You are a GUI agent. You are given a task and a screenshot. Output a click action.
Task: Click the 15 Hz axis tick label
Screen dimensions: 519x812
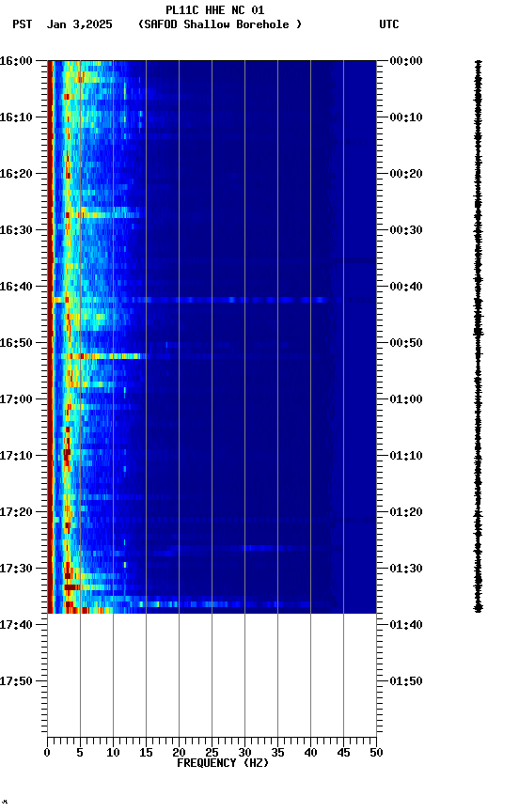click(x=146, y=753)
